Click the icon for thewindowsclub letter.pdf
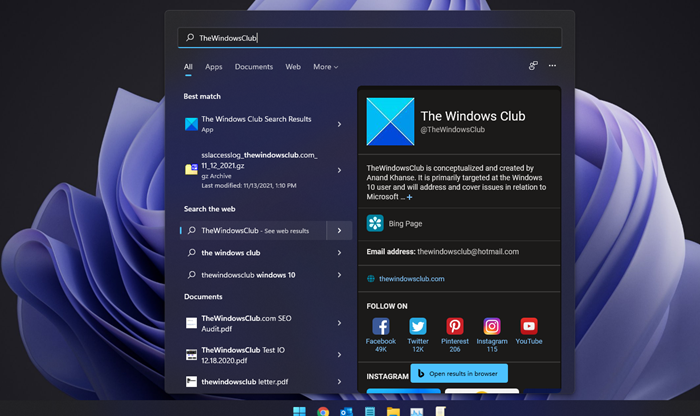This screenshot has width=700, height=416. (191, 382)
